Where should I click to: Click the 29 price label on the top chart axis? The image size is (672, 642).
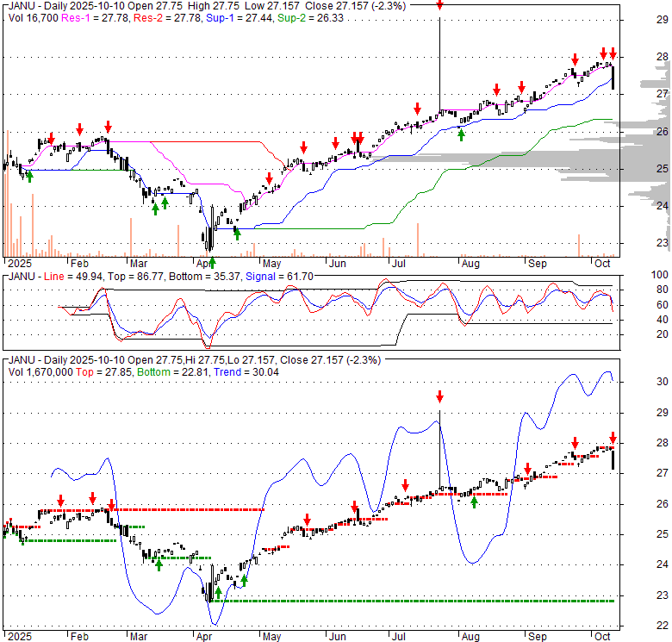pos(663,20)
